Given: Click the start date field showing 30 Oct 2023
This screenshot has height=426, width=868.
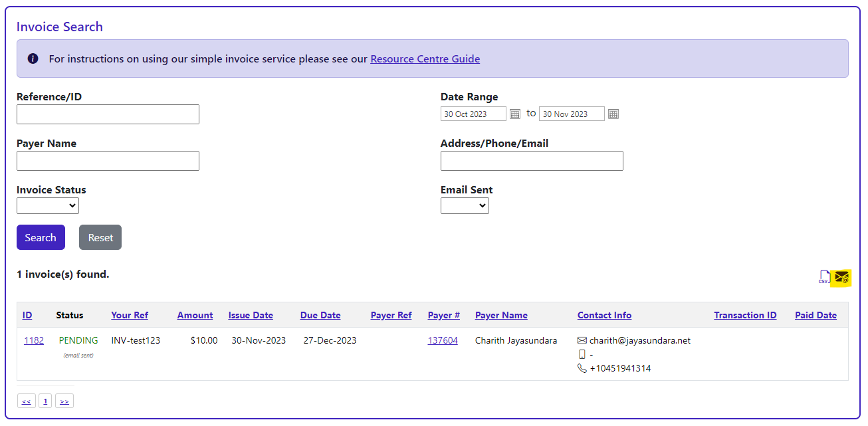Looking at the screenshot, I should tap(473, 114).
